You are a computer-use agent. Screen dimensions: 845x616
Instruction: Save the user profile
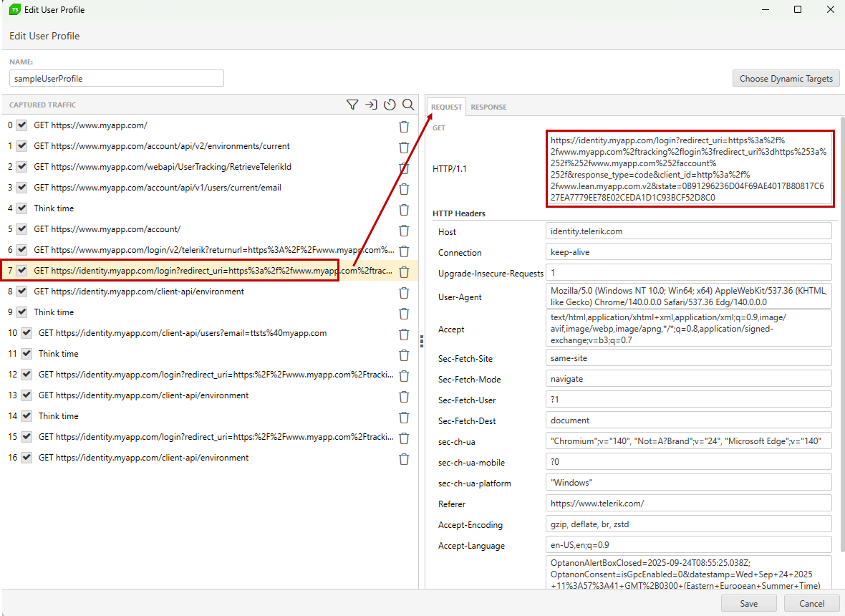748,603
